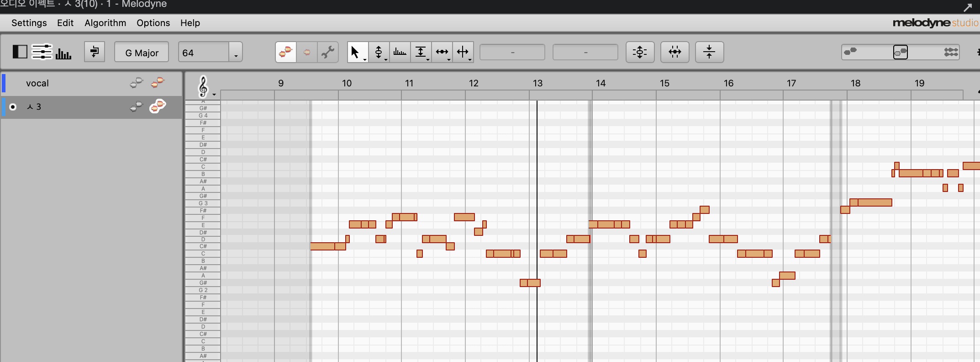Open the Quantize Time macro
The width and height of the screenshot is (980, 362).
pos(674,52)
